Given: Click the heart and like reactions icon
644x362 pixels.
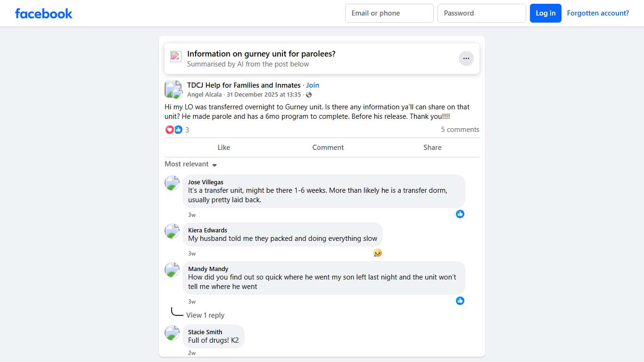Looking at the screenshot, I should [x=174, y=130].
